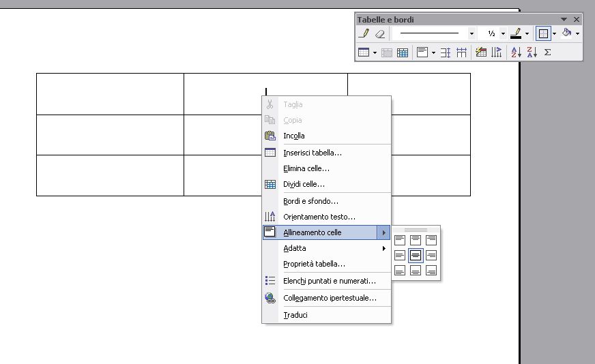Click the bottom-left table cell
The image size is (595, 364).
pos(110,175)
